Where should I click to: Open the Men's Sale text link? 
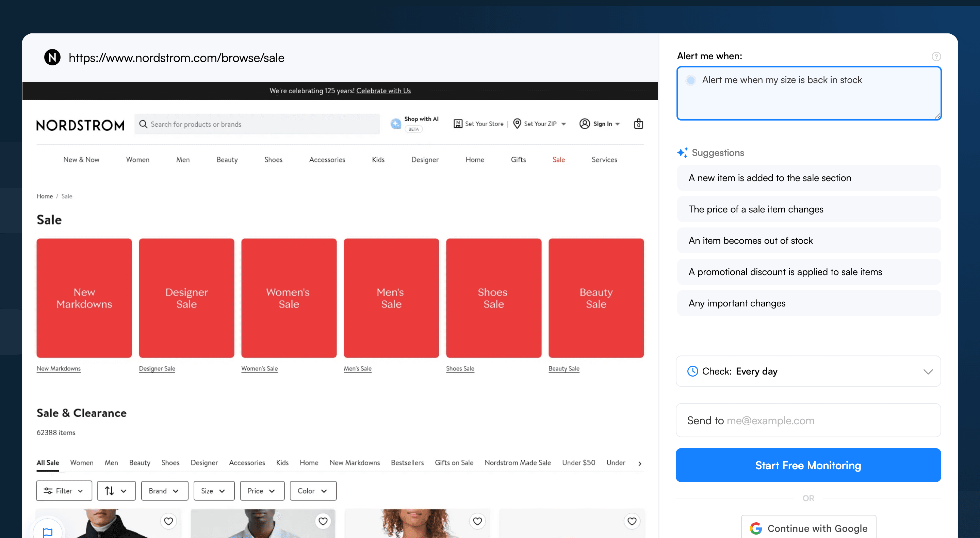click(358, 368)
